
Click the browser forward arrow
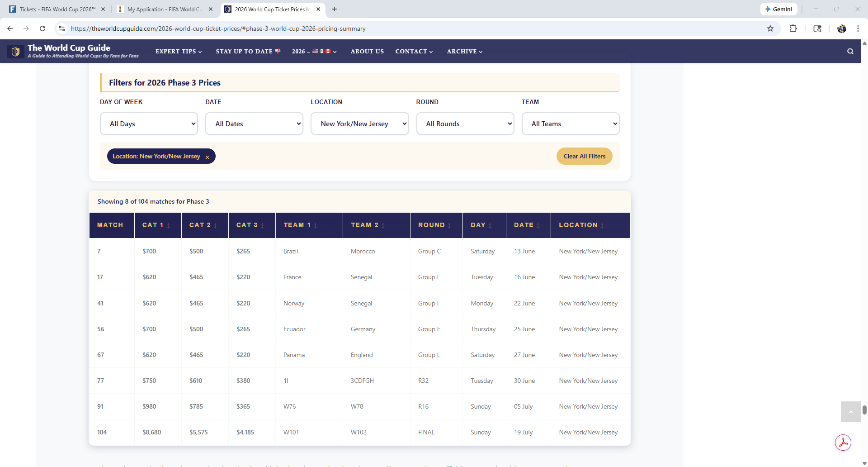26,29
